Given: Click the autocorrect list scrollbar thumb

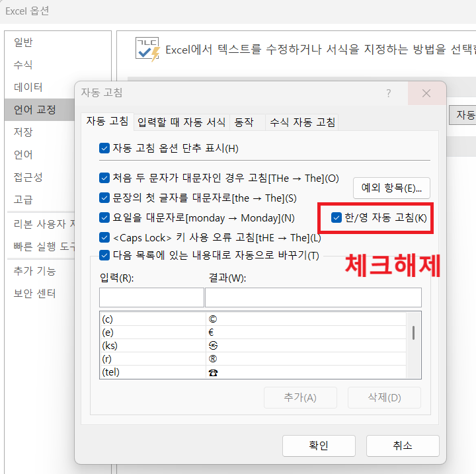Looking at the screenshot, I should coord(413,333).
